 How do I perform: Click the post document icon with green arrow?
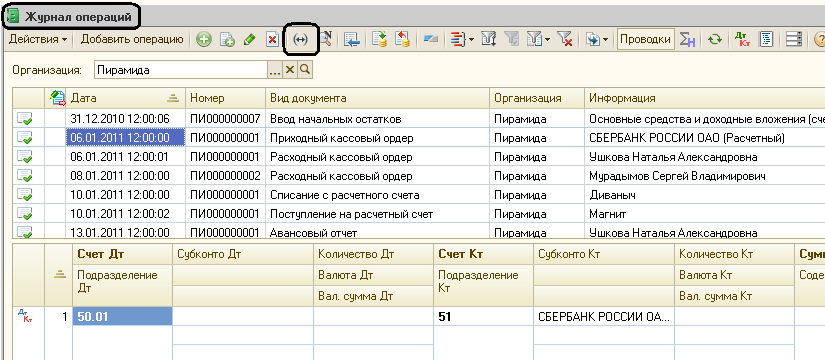pyautogui.click(x=379, y=40)
